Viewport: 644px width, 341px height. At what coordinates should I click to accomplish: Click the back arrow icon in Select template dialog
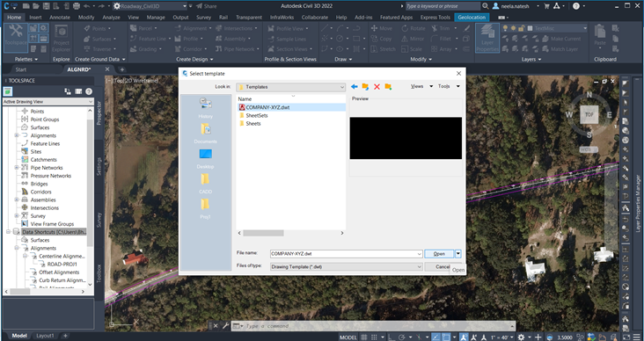(354, 87)
